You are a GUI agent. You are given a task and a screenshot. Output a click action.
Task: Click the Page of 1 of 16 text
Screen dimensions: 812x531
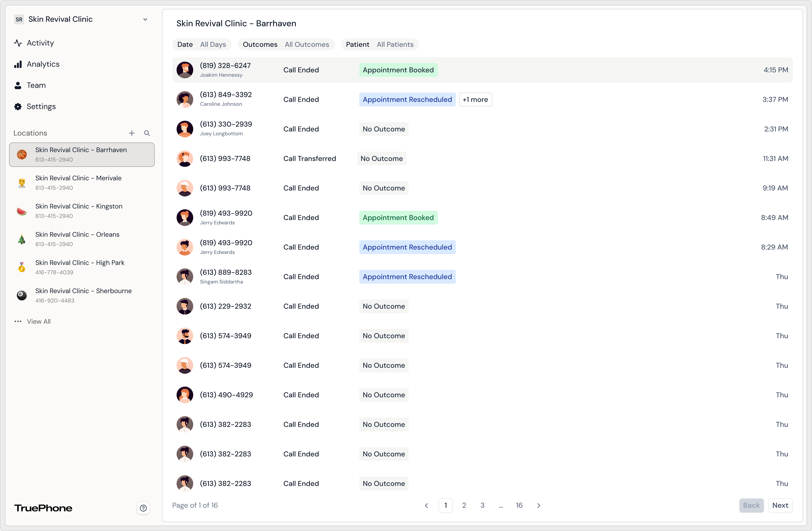pos(195,505)
